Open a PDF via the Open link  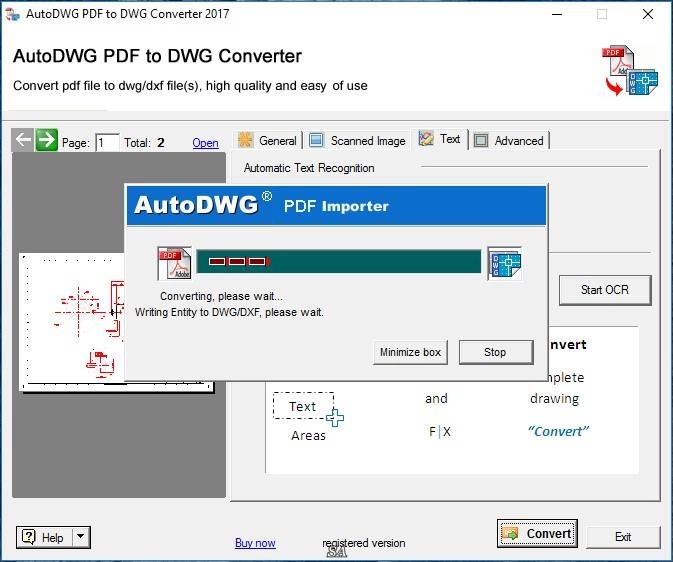click(x=205, y=143)
